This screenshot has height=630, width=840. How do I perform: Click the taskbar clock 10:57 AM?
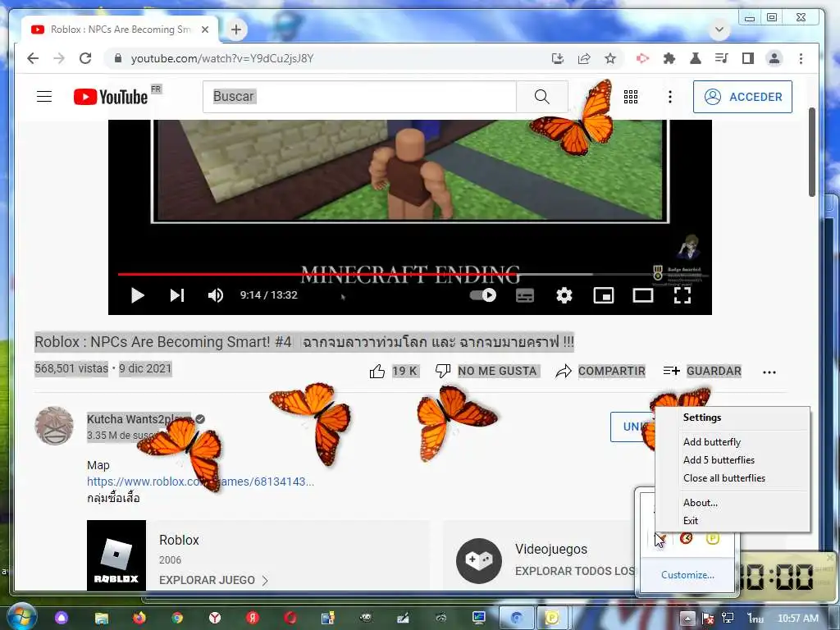click(x=797, y=619)
